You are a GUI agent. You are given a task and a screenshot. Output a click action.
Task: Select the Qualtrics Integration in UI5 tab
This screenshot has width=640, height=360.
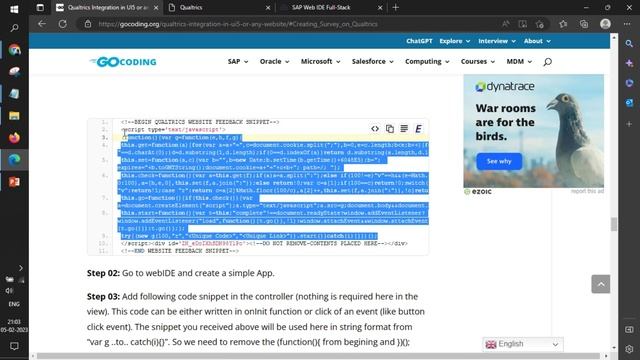107,7
